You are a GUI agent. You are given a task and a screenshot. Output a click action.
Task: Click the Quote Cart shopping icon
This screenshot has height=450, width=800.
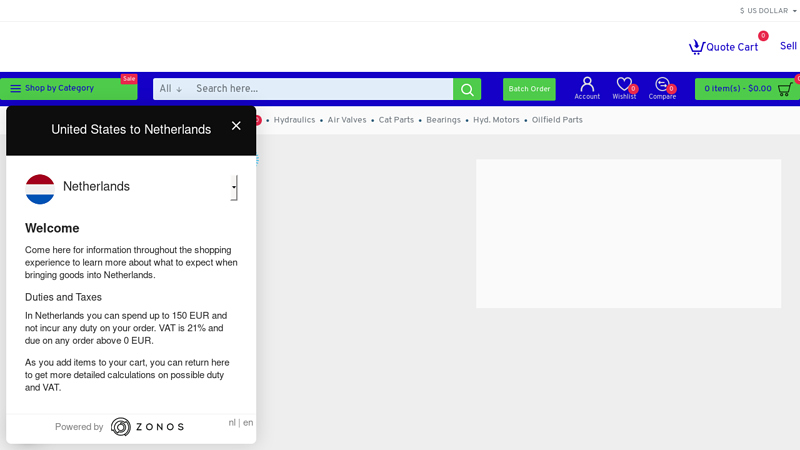696,47
